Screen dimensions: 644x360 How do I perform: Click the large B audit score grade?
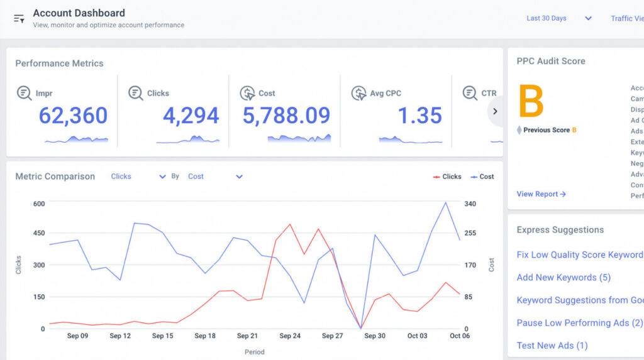531,101
